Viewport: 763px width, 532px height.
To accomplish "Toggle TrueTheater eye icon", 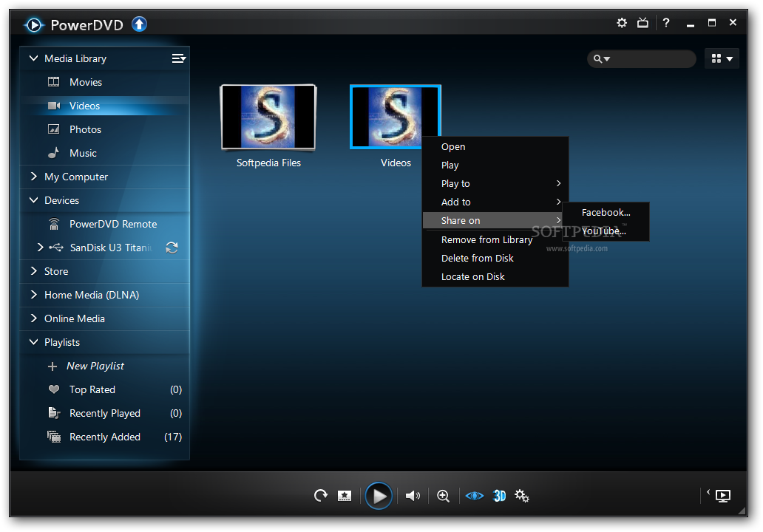I will pyautogui.click(x=475, y=496).
